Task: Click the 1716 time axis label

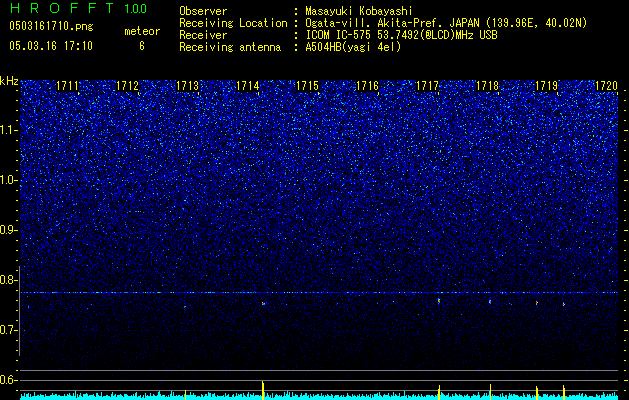Action: [x=367, y=85]
